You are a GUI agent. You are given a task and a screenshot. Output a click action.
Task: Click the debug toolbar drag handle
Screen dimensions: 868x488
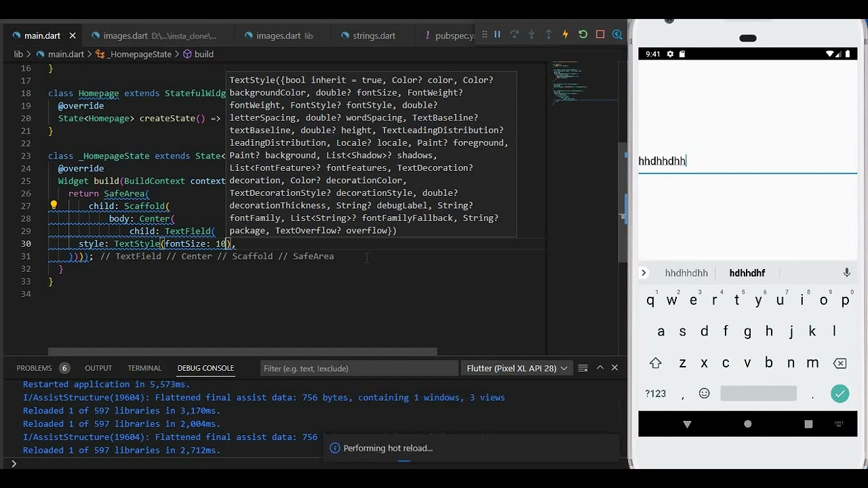pos(484,35)
